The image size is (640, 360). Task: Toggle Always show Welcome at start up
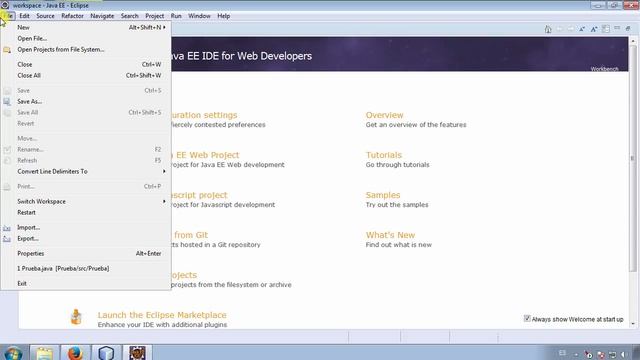coord(527,318)
